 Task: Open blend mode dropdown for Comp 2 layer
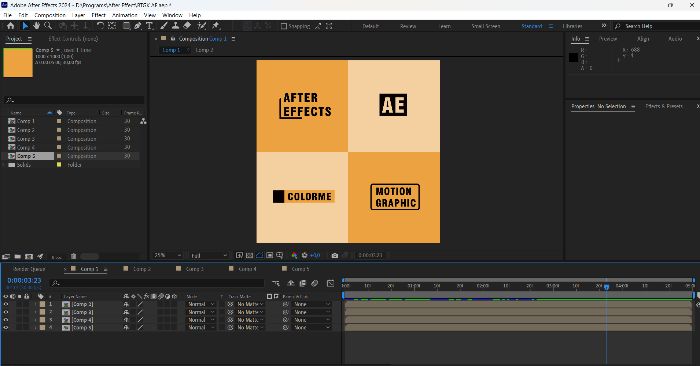[201, 304]
